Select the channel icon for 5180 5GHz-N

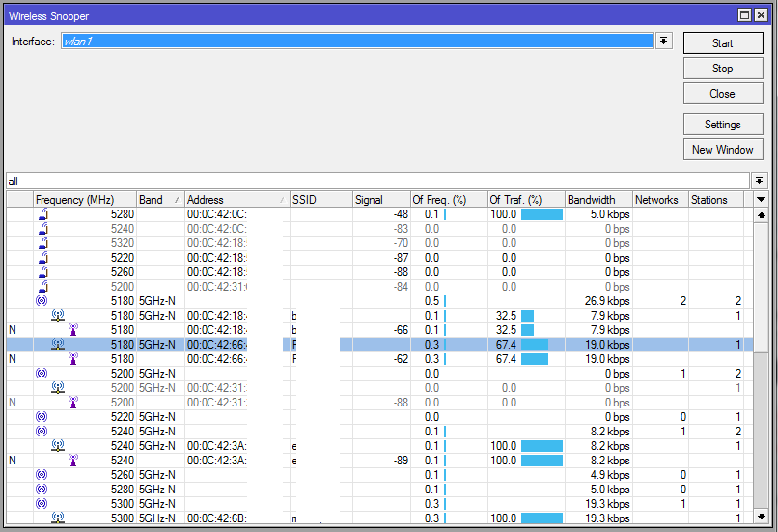point(42,301)
